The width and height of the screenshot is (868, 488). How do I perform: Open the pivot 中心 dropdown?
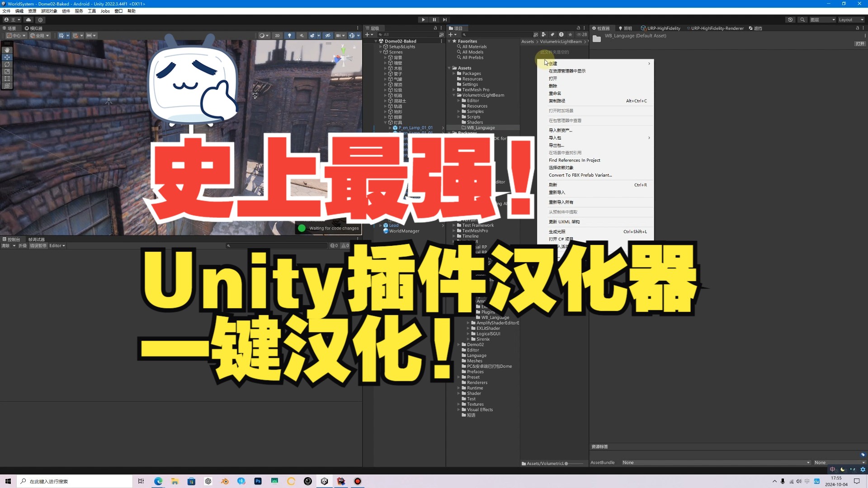pos(16,35)
